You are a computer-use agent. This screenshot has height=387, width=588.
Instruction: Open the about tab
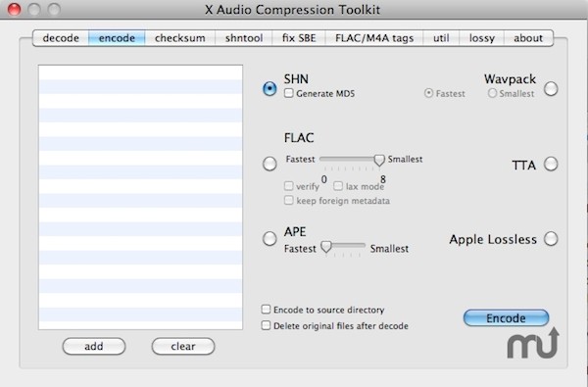(x=528, y=38)
